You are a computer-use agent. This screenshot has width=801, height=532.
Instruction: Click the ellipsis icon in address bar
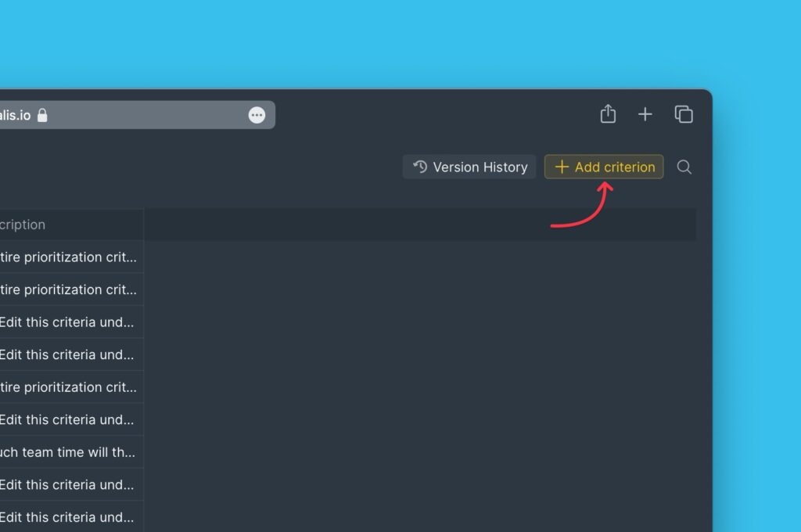[x=257, y=115]
